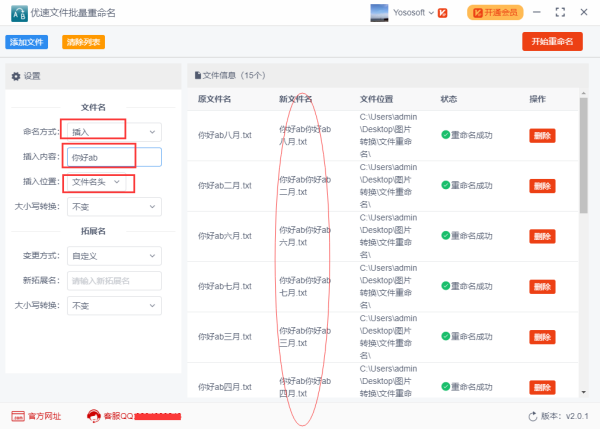The height and width of the screenshot is (429, 600).
Task: Start renaming with 开始重命名 button
Action: click(552, 41)
